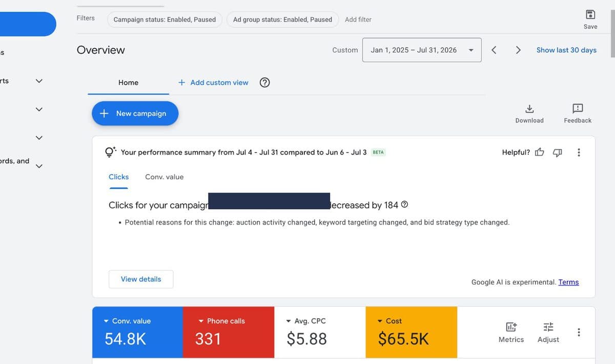Click View details button
Screen dimensions: 615x364
(141, 279)
